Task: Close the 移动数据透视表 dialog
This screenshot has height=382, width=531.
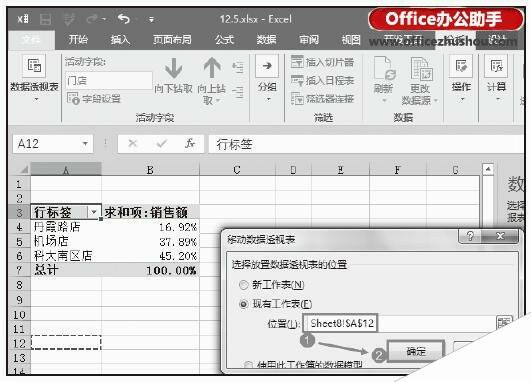Action: point(500,236)
